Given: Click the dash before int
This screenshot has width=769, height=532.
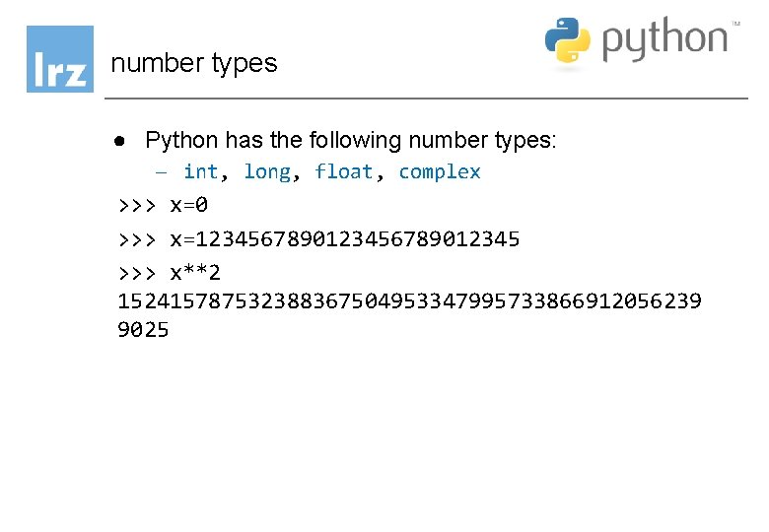Looking at the screenshot, I should point(161,172).
